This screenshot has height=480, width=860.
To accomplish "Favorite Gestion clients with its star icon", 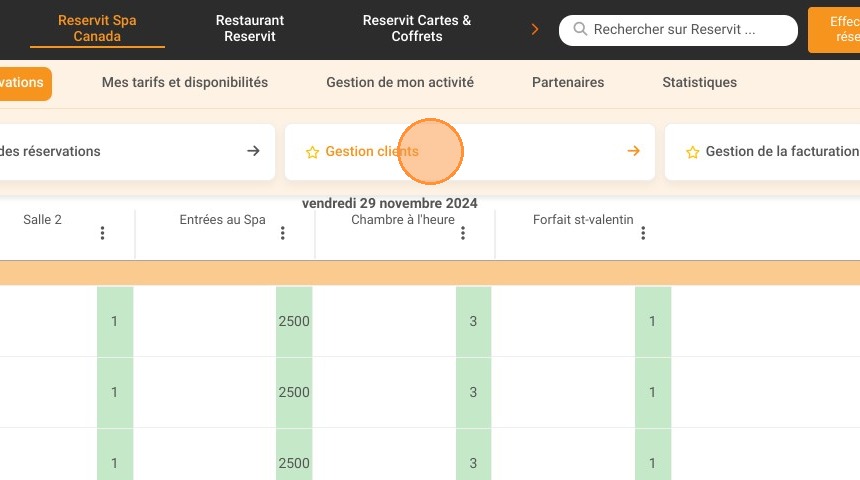I will coord(312,152).
